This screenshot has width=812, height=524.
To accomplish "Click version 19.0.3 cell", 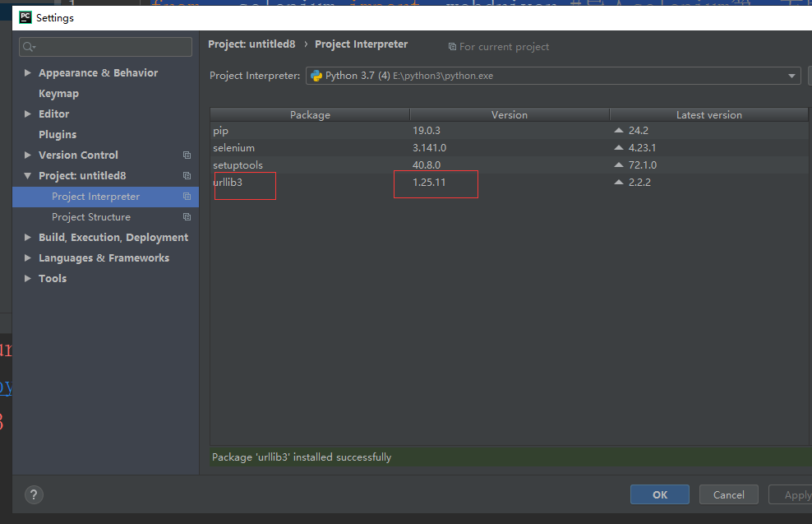I will (x=427, y=131).
